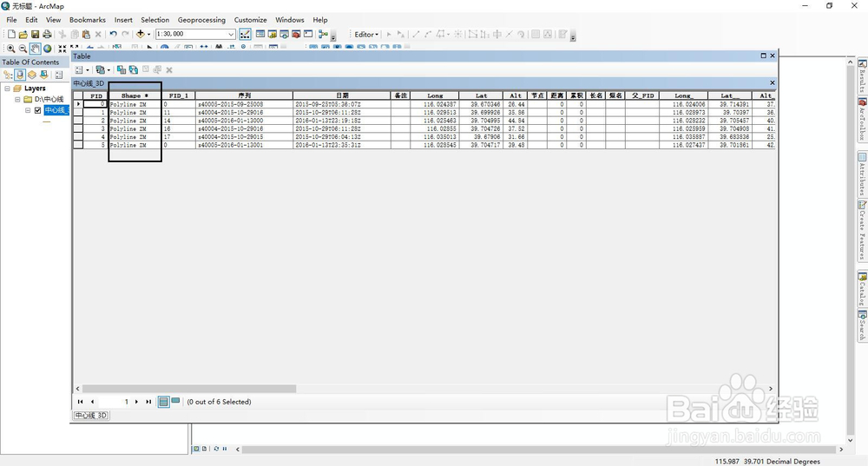Viewport: 868px width, 466px height.
Task: Open the Related Tables dropdown
Action: pyautogui.click(x=102, y=69)
